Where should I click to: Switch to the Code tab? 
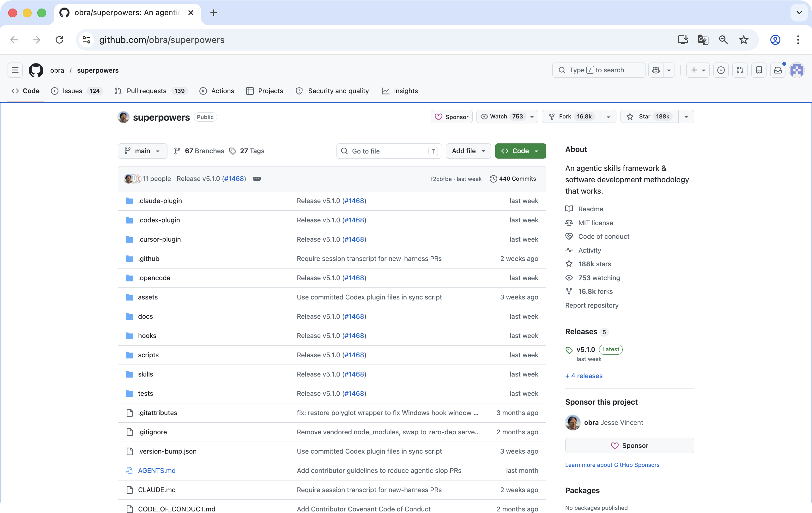[x=26, y=91]
